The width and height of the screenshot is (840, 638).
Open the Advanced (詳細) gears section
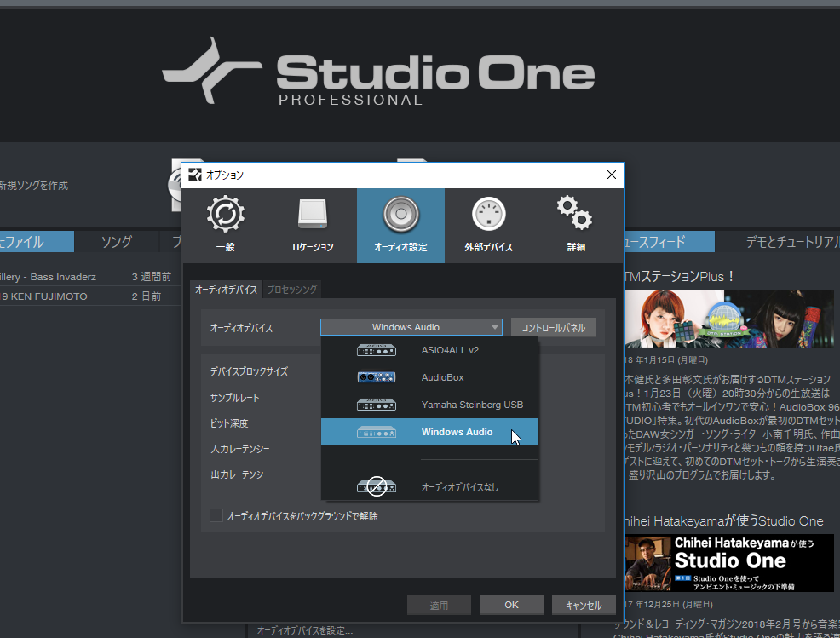pos(576,226)
